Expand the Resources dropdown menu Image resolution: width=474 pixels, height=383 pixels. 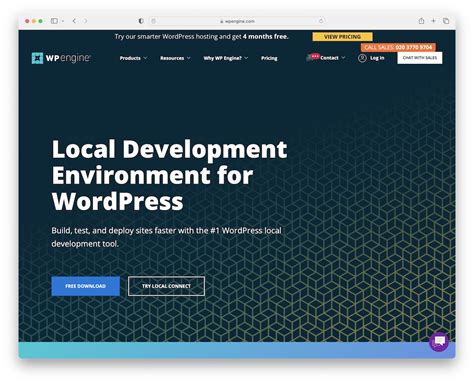(x=175, y=58)
